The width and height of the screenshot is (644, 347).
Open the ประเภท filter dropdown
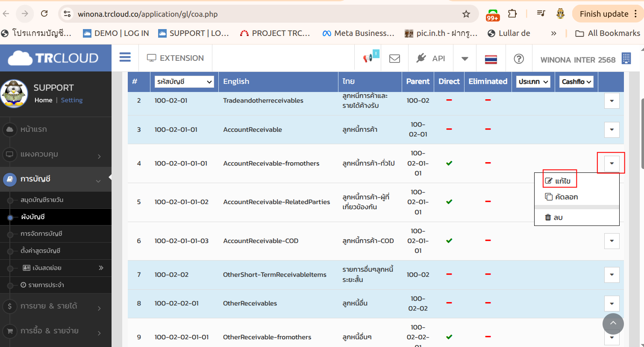(x=533, y=82)
